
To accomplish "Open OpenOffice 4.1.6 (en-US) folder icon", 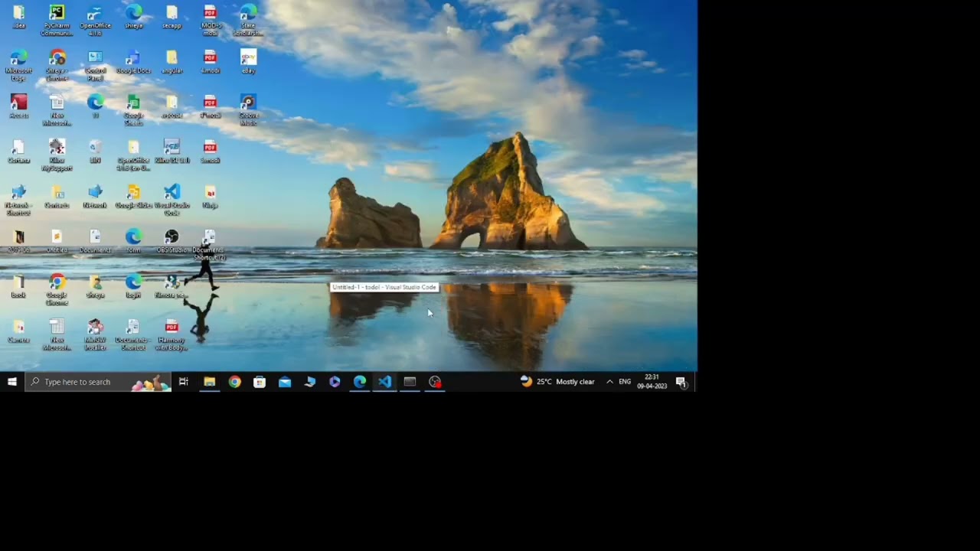I will click(133, 155).
